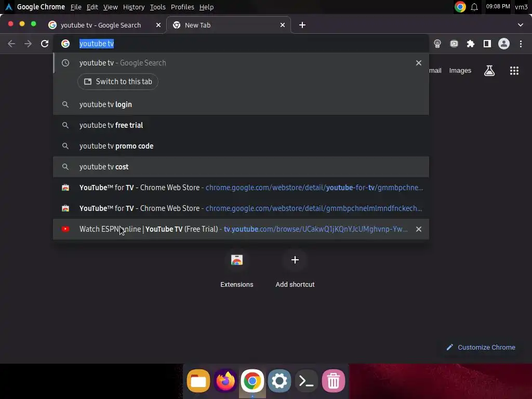
Task: Open the Files app in the dock
Action: (x=198, y=381)
